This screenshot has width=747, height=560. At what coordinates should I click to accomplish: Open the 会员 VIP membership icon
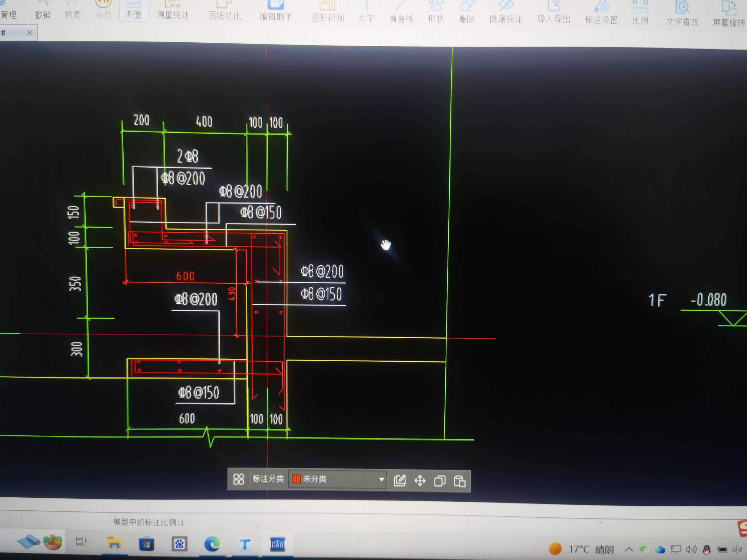(x=103, y=10)
